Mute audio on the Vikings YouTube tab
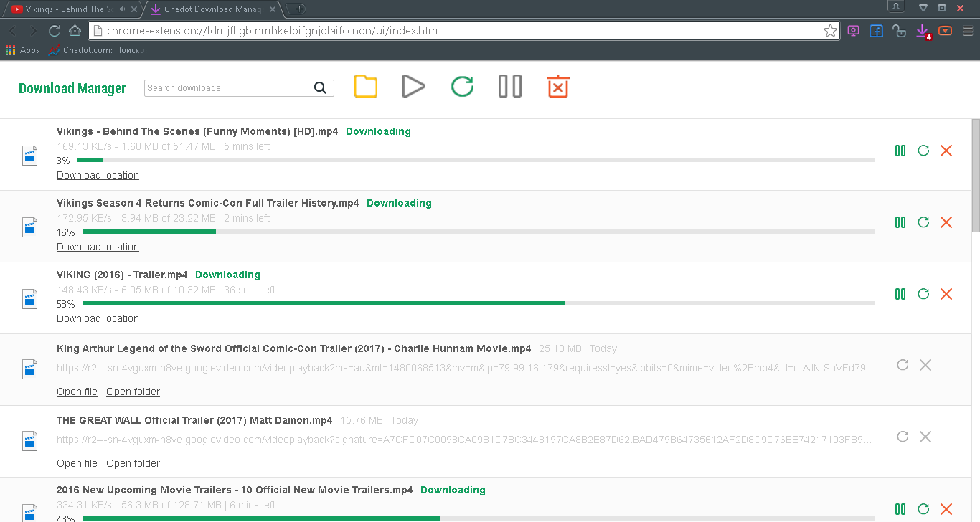This screenshot has width=980, height=522. [x=123, y=9]
